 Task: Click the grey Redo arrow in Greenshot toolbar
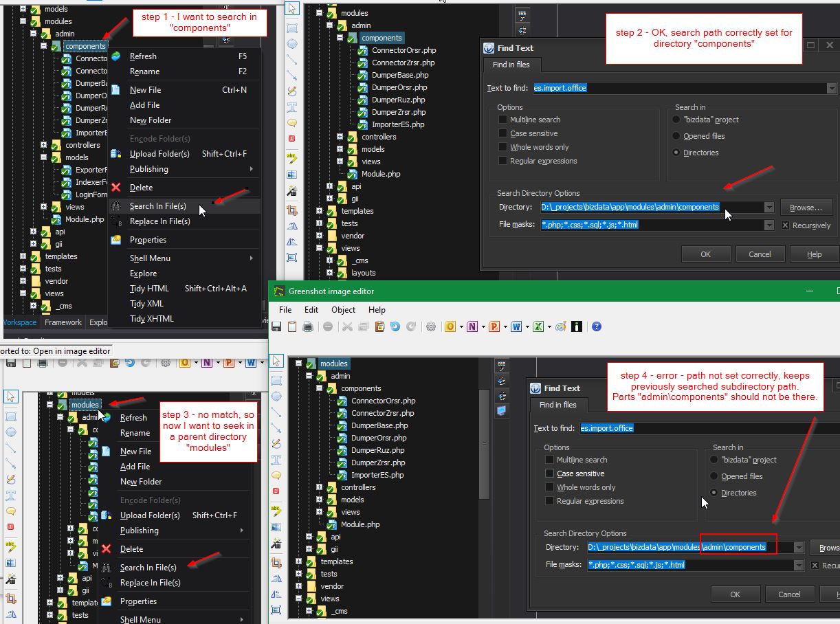point(411,326)
